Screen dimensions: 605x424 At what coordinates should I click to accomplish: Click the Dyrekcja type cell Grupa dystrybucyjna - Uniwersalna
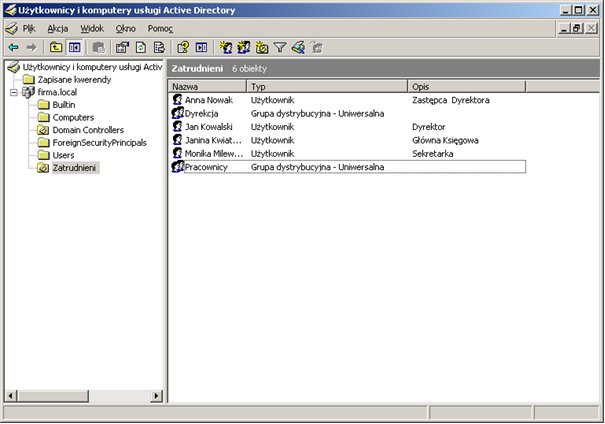[317, 113]
